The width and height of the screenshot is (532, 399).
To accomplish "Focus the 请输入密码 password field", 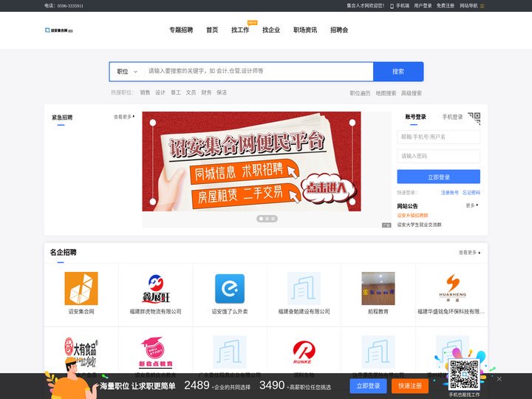I will (438, 156).
